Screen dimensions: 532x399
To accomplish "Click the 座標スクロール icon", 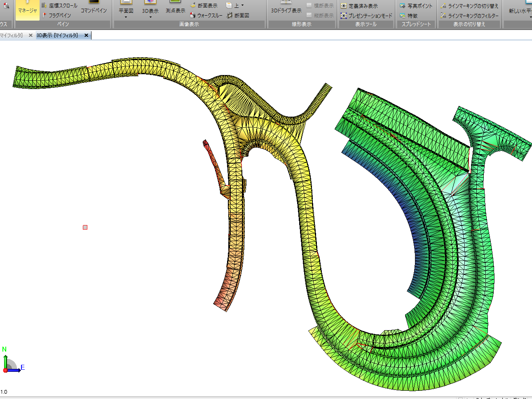I will point(44,5).
